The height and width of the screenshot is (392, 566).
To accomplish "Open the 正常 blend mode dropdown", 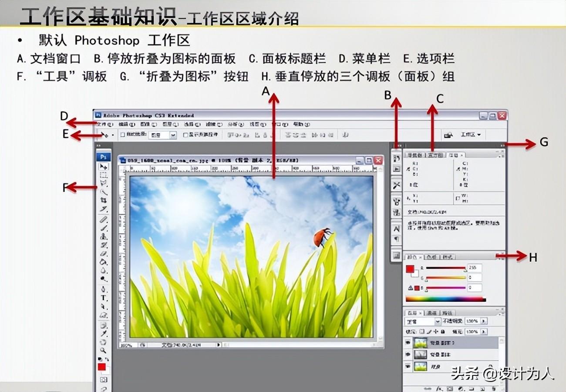I will coord(423,321).
